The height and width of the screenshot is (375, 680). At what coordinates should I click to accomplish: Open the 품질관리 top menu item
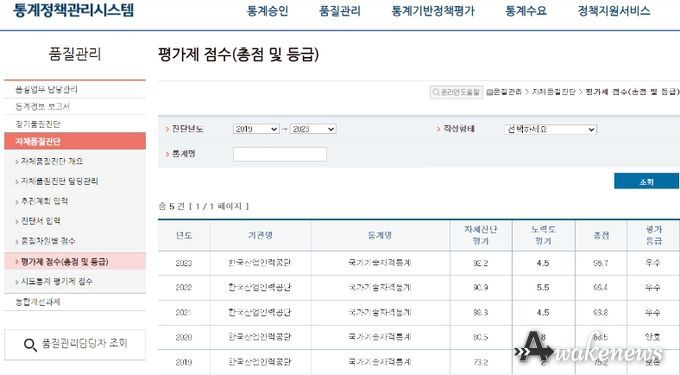pos(340,11)
